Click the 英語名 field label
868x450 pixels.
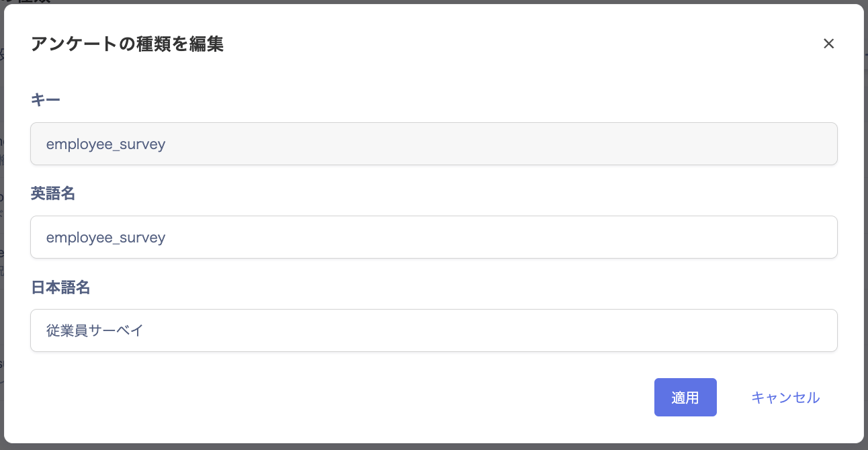pyautogui.click(x=53, y=193)
